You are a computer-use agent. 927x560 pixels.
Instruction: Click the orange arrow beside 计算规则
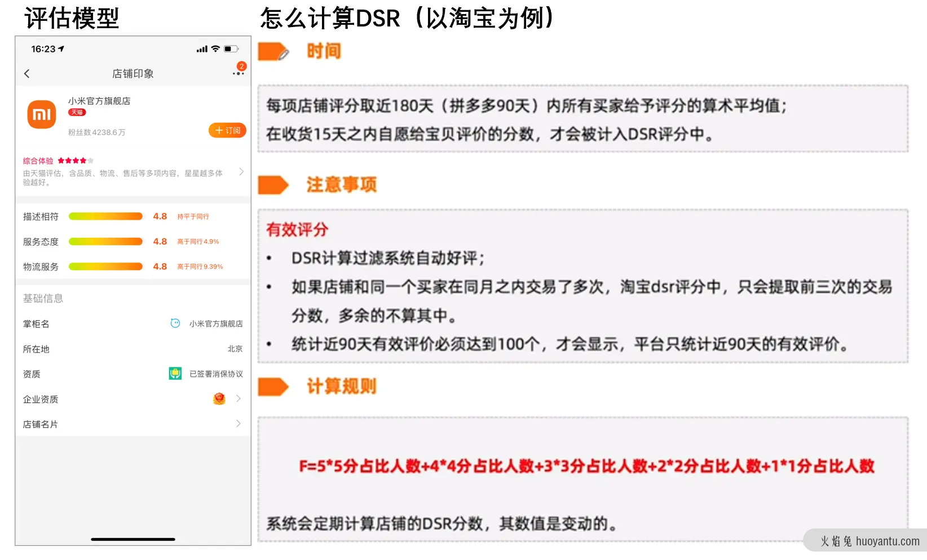pyautogui.click(x=273, y=386)
